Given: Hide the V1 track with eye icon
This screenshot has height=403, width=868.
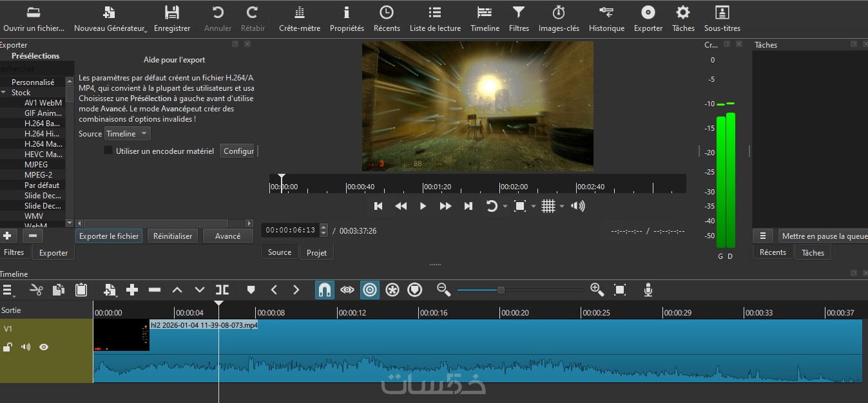Looking at the screenshot, I should (x=44, y=347).
